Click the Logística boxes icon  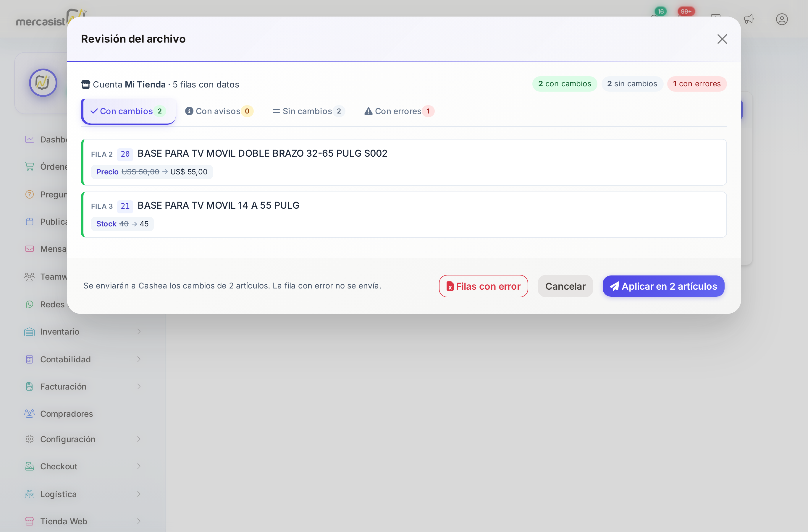click(x=30, y=494)
